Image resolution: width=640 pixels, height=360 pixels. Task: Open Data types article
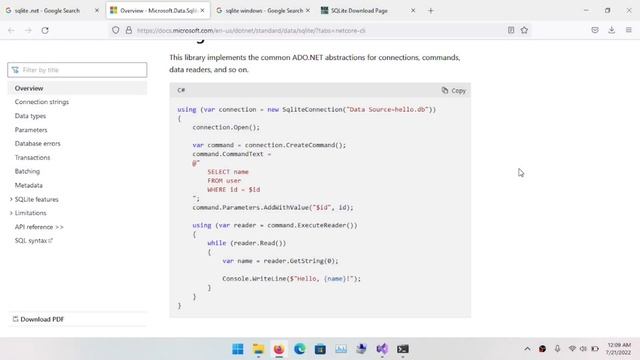(x=30, y=116)
